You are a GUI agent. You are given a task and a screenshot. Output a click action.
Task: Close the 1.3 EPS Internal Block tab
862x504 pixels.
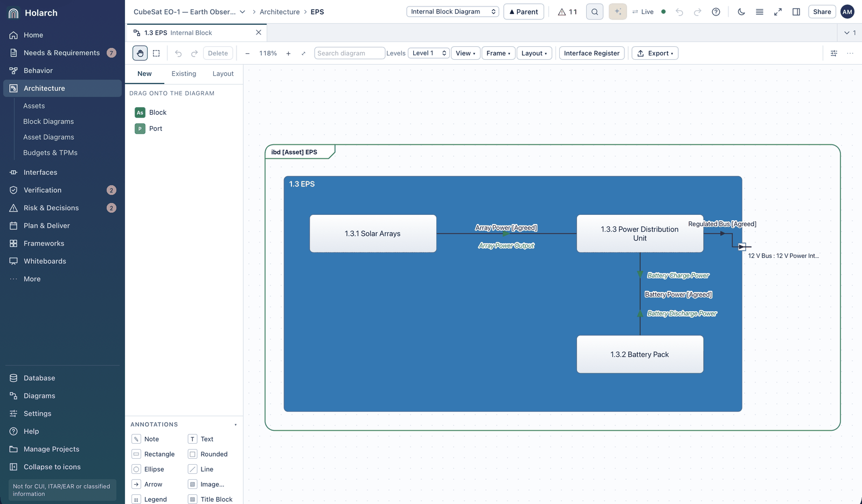[259, 33]
